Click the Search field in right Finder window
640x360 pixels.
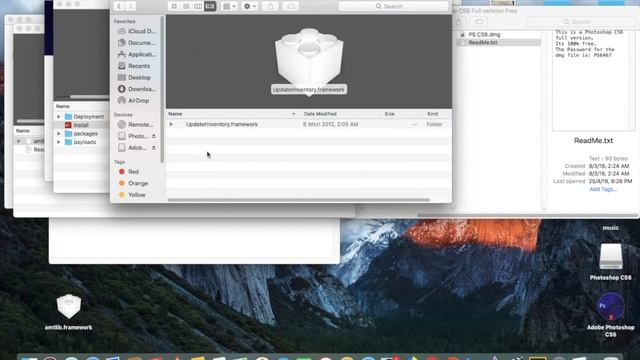580,22
